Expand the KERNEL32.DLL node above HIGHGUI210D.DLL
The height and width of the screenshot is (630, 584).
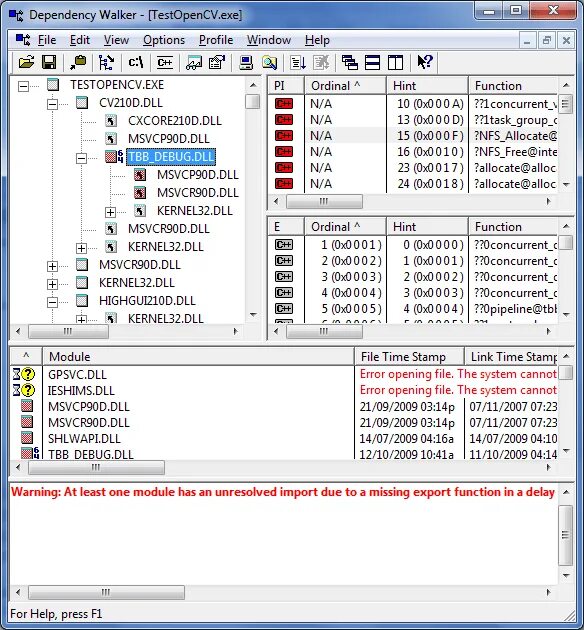click(x=52, y=284)
